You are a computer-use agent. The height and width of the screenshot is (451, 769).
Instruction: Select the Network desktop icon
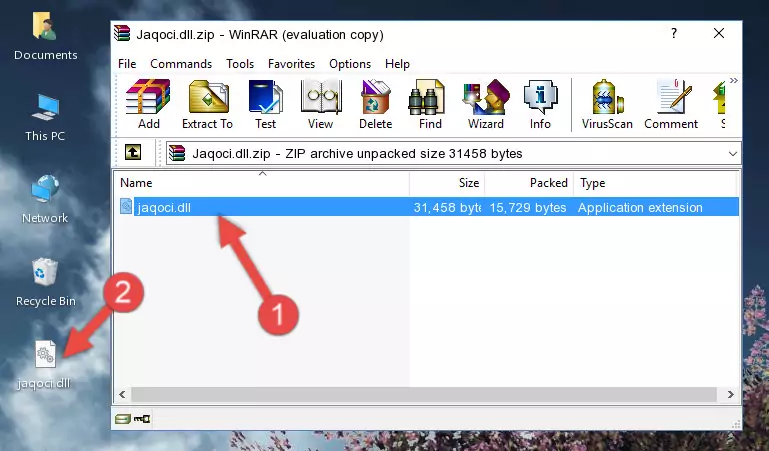45,200
